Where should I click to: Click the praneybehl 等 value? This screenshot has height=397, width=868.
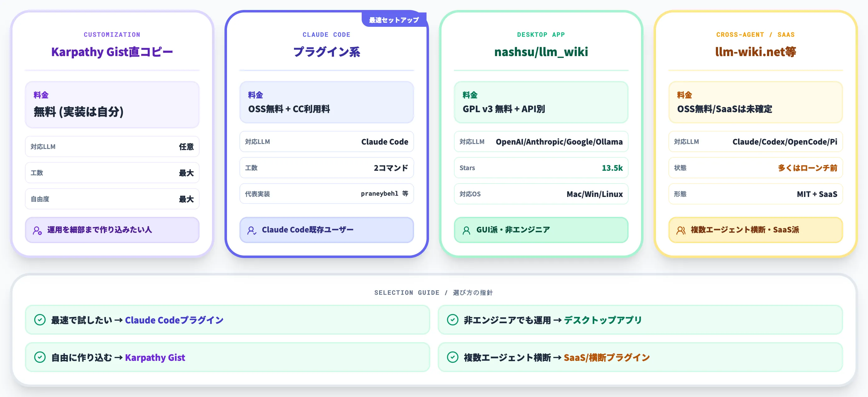384,194
